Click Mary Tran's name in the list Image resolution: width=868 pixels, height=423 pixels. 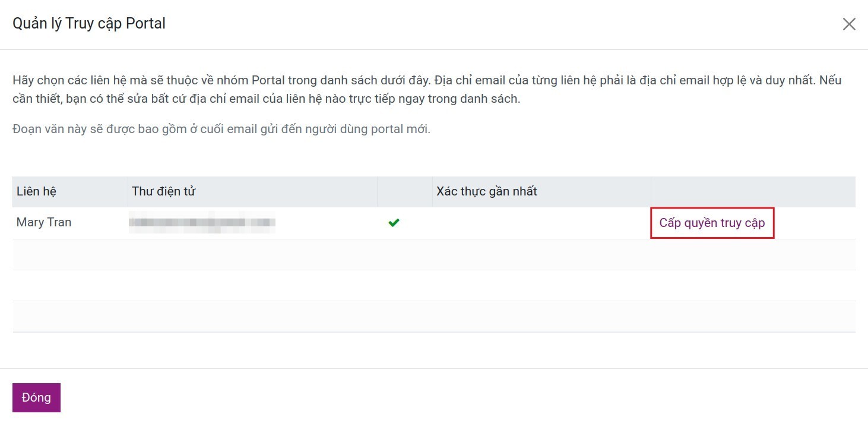click(x=43, y=222)
